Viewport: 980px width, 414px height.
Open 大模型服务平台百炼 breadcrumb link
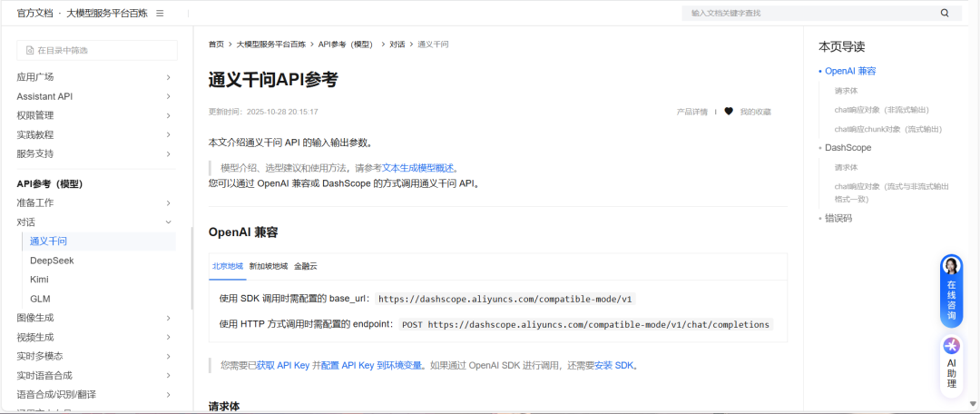pyautogui.click(x=271, y=44)
